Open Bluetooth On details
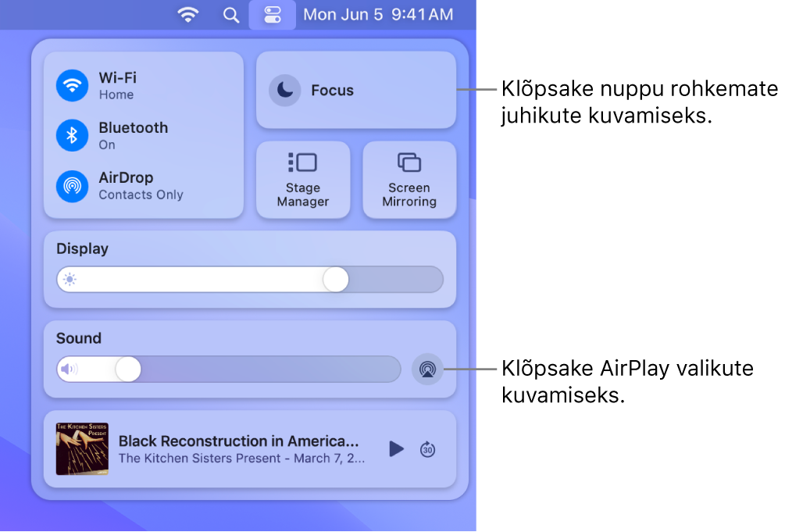 133,135
